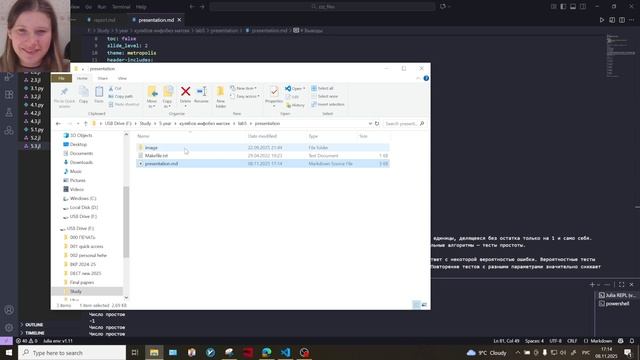Go back with Explorer back arrow
This screenshot has height=360, width=640.
(58, 123)
